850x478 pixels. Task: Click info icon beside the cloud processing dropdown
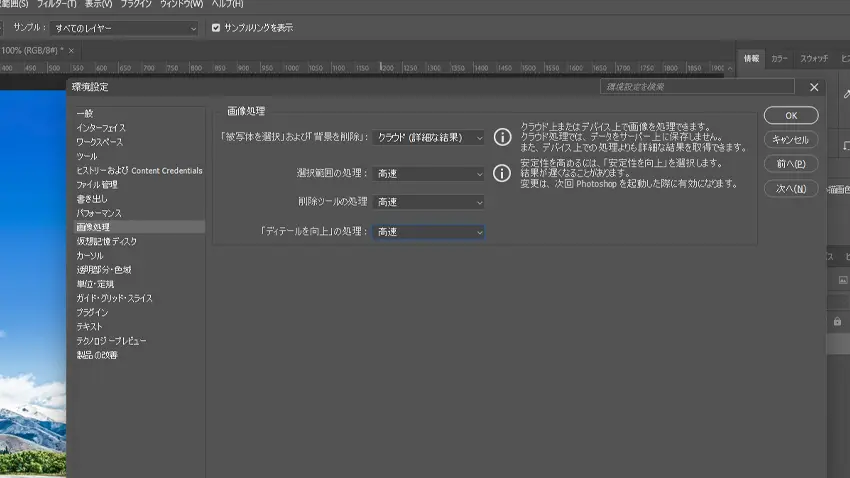tap(503, 137)
